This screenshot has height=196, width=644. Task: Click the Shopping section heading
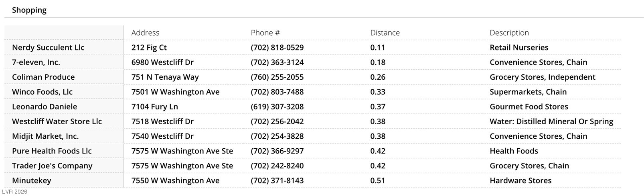(29, 10)
